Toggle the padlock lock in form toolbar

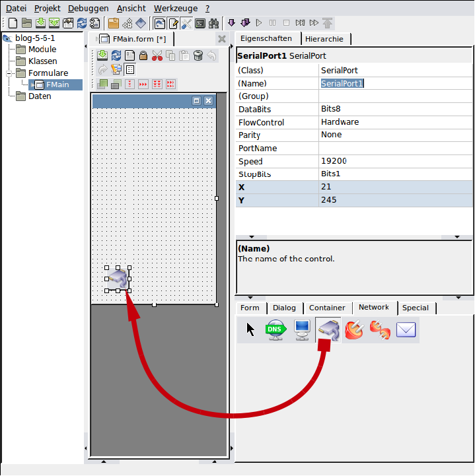[143, 56]
